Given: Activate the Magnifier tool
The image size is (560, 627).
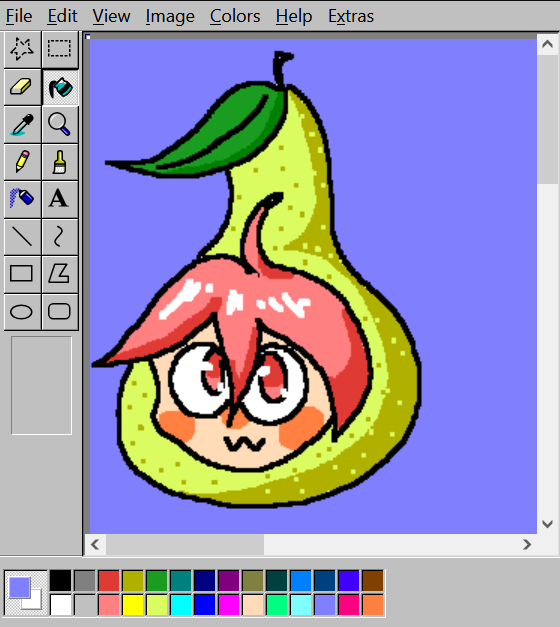Looking at the screenshot, I should coord(60,124).
